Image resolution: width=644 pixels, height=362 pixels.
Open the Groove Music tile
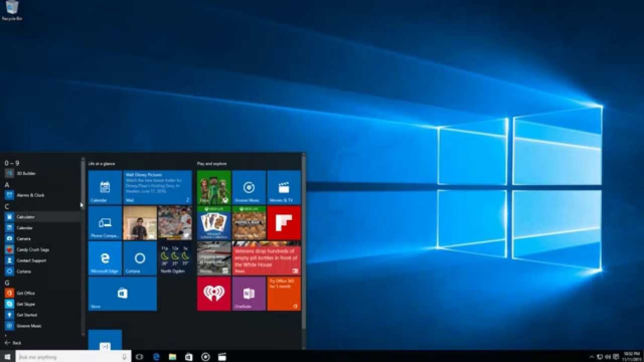(249, 188)
